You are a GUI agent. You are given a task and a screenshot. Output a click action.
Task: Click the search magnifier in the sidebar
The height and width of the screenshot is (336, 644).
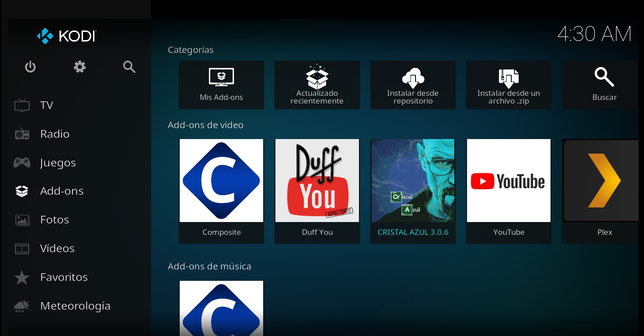(129, 67)
